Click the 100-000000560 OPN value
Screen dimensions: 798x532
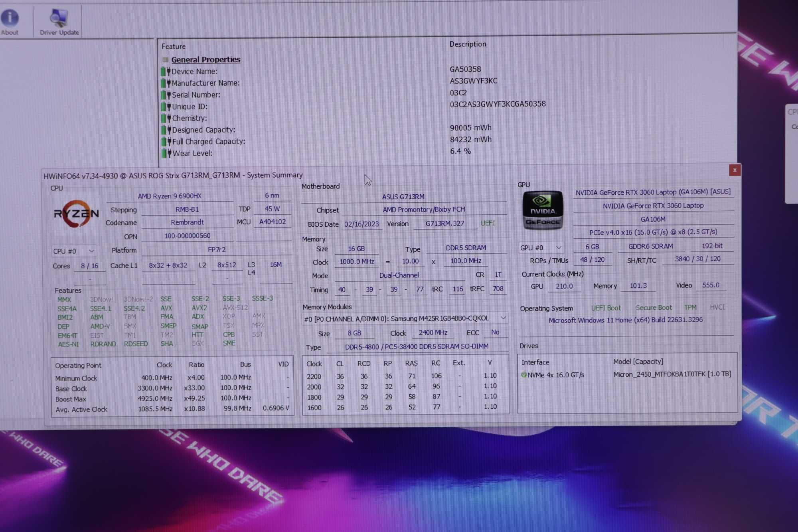coord(187,236)
